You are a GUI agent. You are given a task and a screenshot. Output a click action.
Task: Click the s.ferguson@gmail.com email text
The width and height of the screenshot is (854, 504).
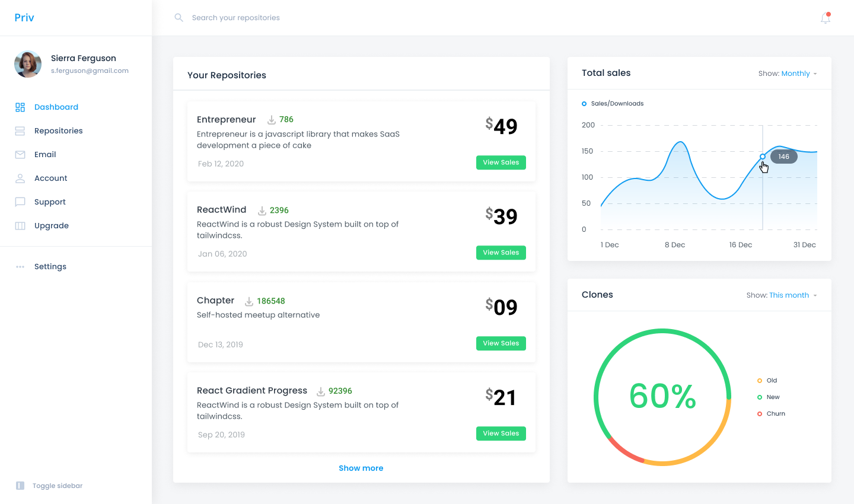coord(90,71)
